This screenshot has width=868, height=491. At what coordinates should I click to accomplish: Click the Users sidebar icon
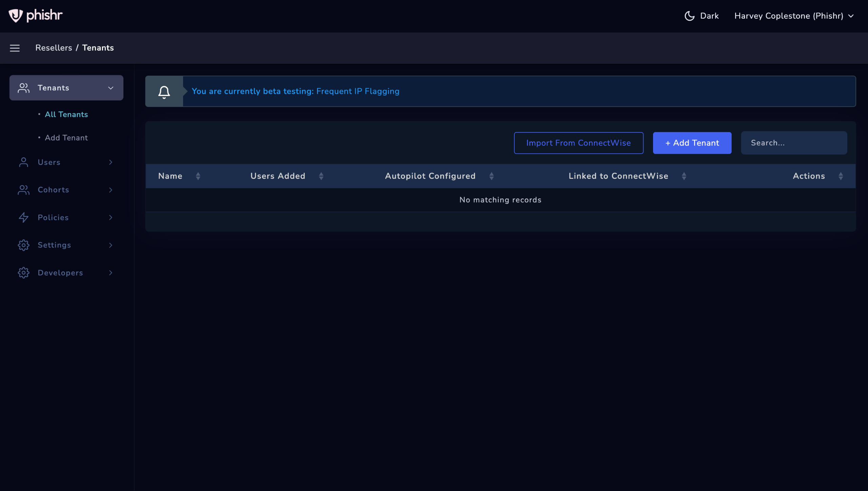click(x=23, y=162)
